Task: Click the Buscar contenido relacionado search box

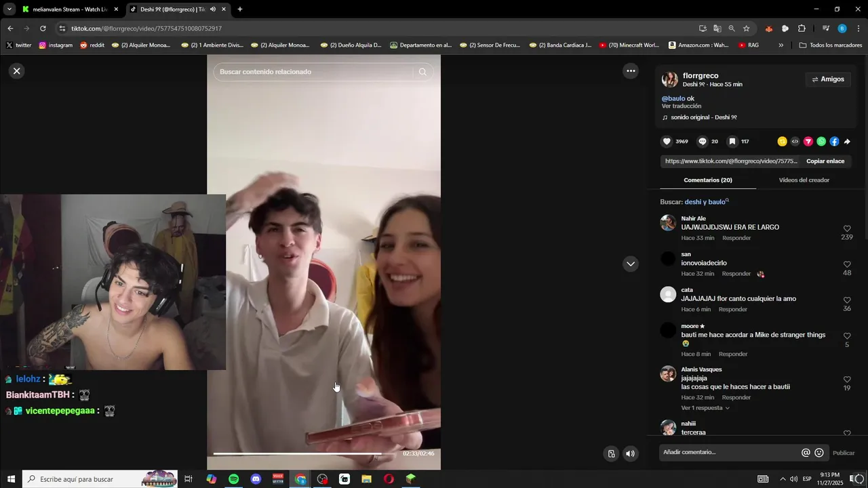Action: 316,72
